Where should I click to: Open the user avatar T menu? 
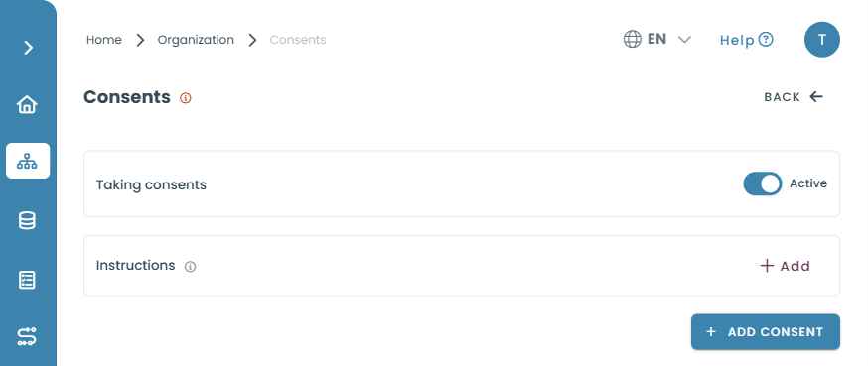(822, 40)
